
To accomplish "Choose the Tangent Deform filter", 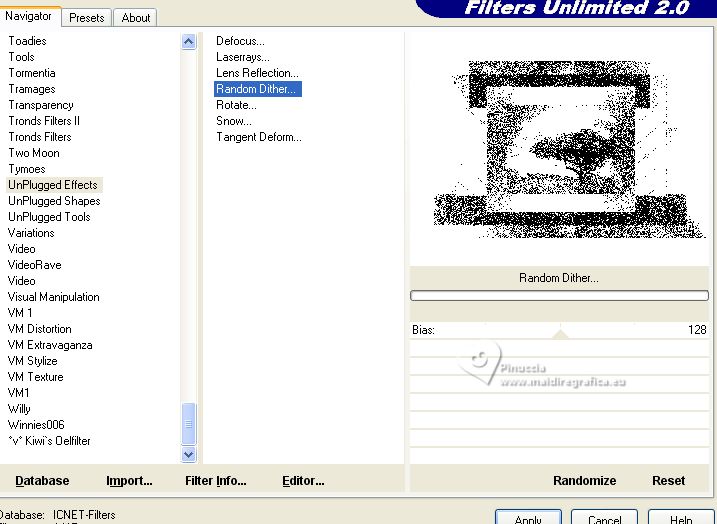I will (259, 137).
